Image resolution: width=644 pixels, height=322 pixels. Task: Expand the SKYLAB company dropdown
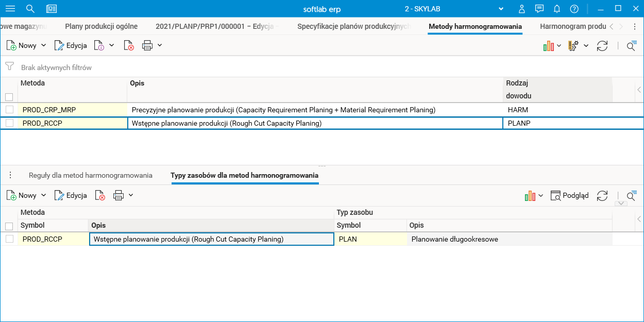501,9
